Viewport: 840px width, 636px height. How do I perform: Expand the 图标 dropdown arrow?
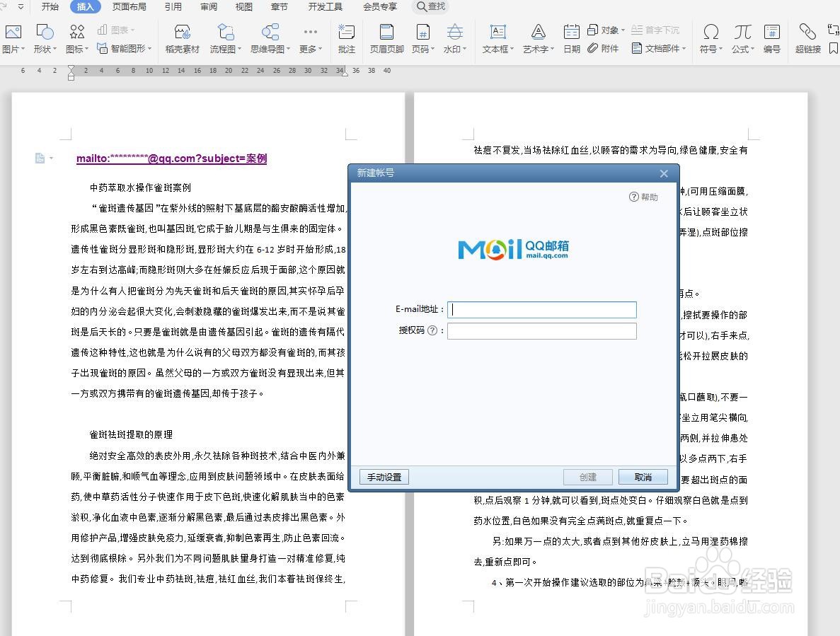pyautogui.click(x=87, y=49)
